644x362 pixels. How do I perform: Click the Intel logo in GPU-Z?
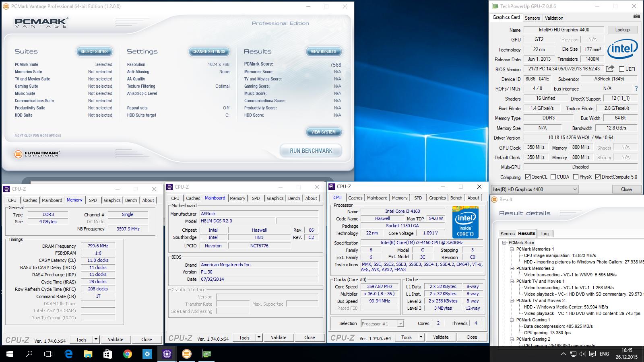pyautogui.click(x=622, y=49)
